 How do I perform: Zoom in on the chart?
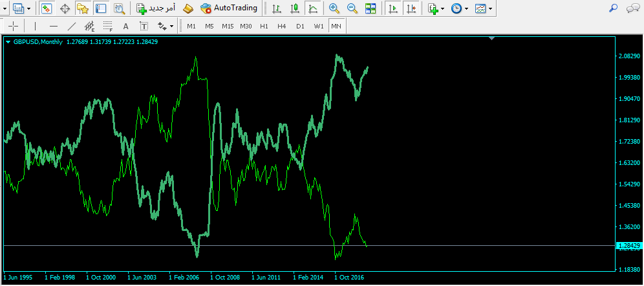(x=334, y=8)
